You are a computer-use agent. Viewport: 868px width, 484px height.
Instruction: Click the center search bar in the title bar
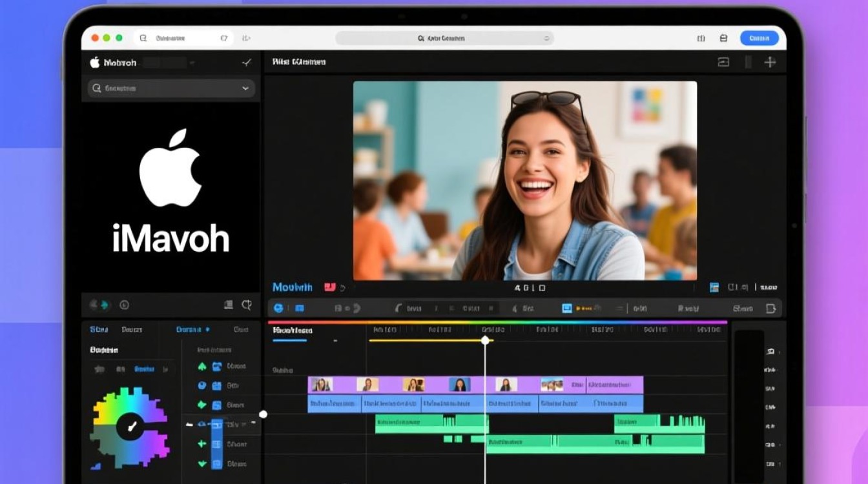click(x=444, y=39)
